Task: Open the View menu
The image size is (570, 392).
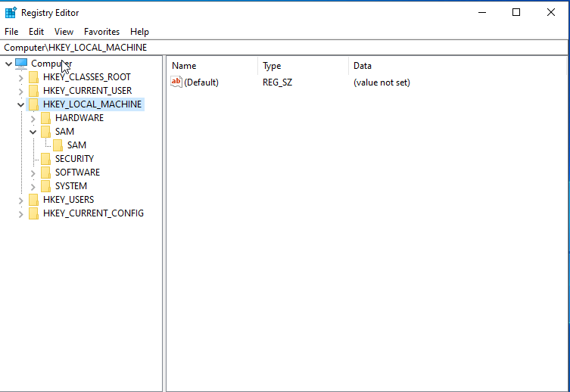Action: [64, 32]
